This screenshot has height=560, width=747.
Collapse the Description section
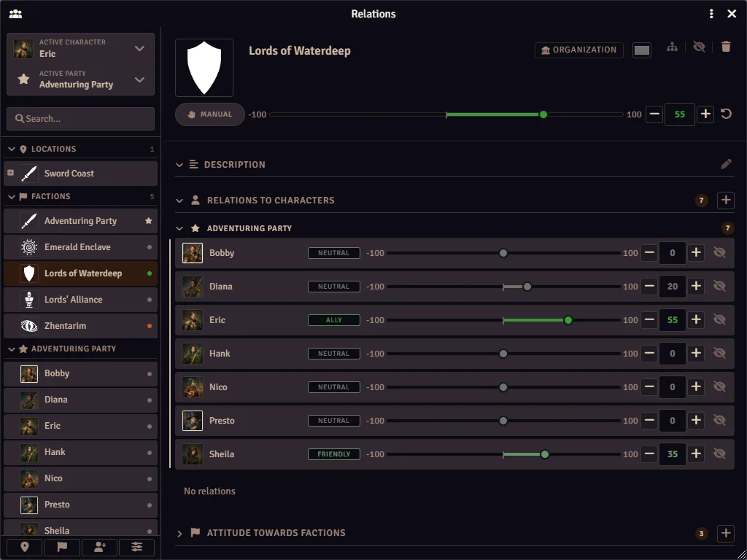(x=179, y=165)
